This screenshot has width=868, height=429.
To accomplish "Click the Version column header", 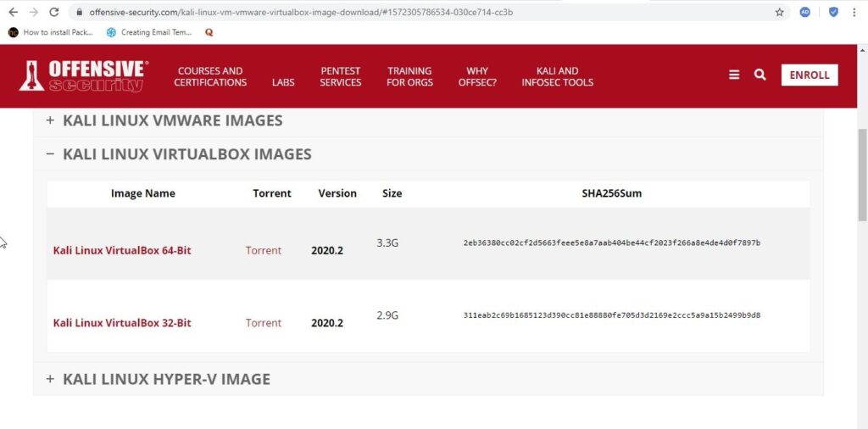I will [x=337, y=193].
